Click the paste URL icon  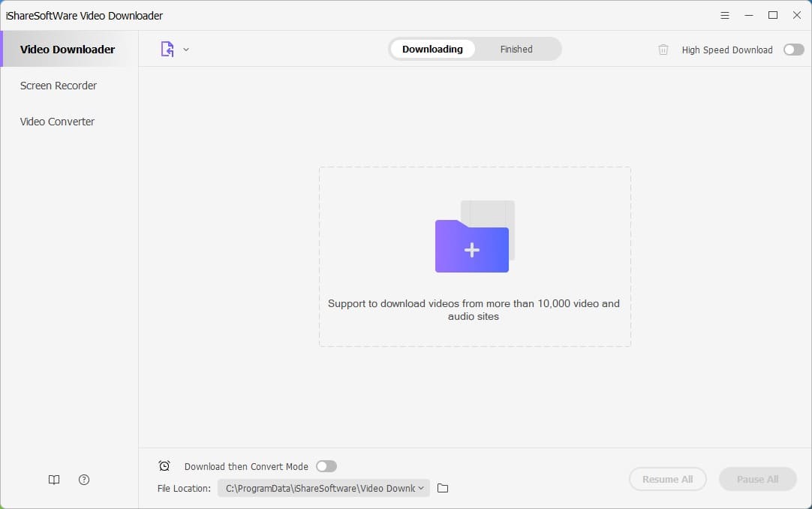coord(167,49)
